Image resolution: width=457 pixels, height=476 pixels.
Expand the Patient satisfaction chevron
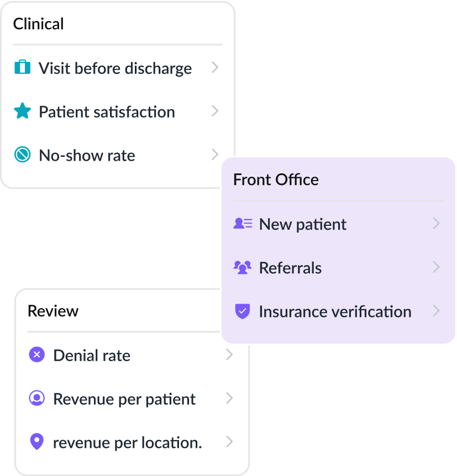tap(215, 111)
